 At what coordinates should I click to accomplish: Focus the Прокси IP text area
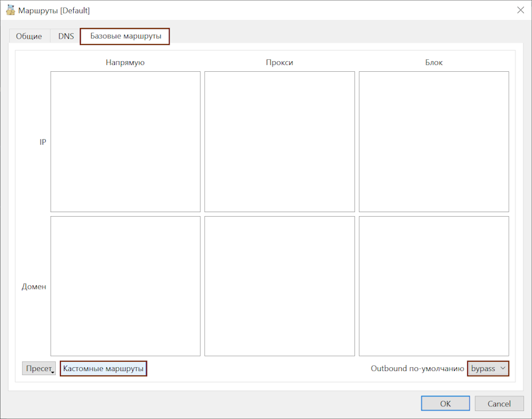[279, 142]
